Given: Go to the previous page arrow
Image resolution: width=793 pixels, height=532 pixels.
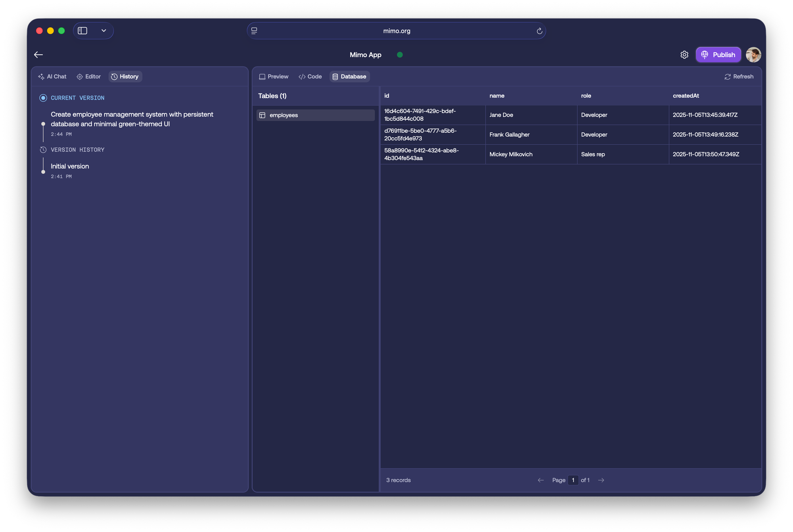Looking at the screenshot, I should [x=540, y=480].
